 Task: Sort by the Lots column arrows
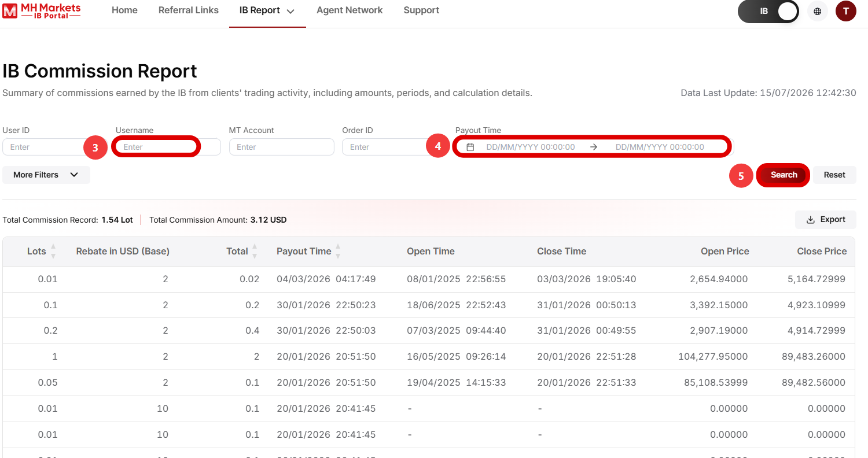click(x=53, y=252)
